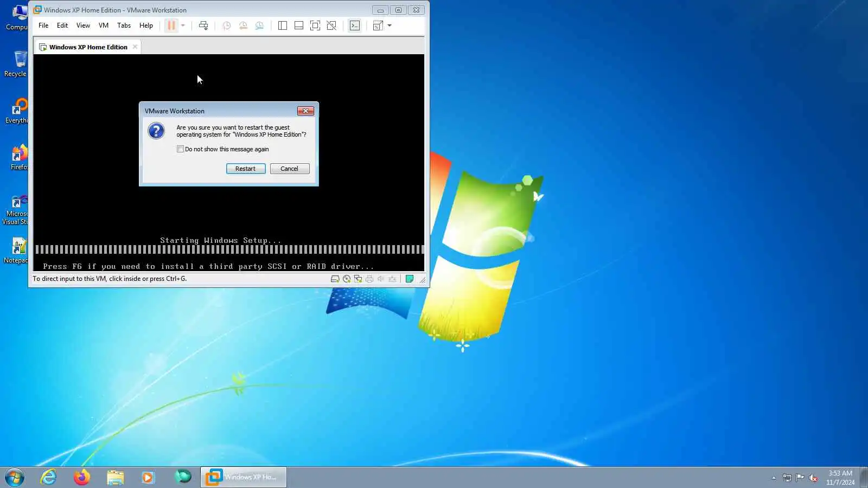This screenshot has width=868, height=488.
Task: Click the blue question mark dialog icon
Action: point(156,131)
